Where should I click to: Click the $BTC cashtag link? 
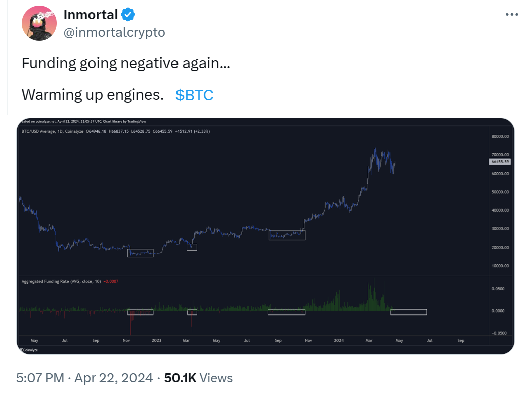[x=194, y=95]
